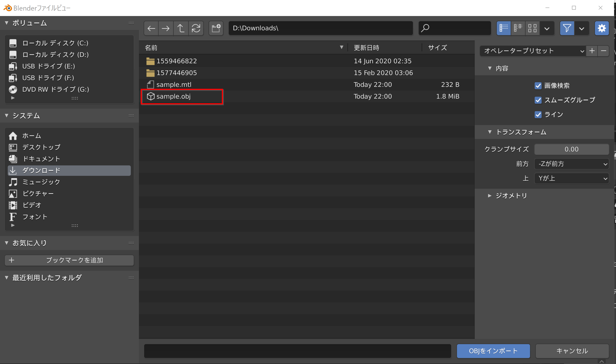616x364 pixels.
Task: Go up to parent directory
Action: click(x=181, y=28)
